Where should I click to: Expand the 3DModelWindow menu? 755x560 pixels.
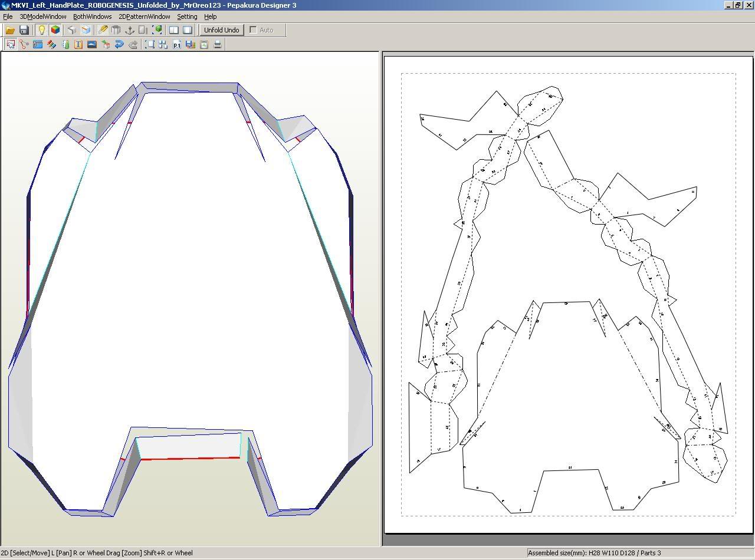[43, 17]
